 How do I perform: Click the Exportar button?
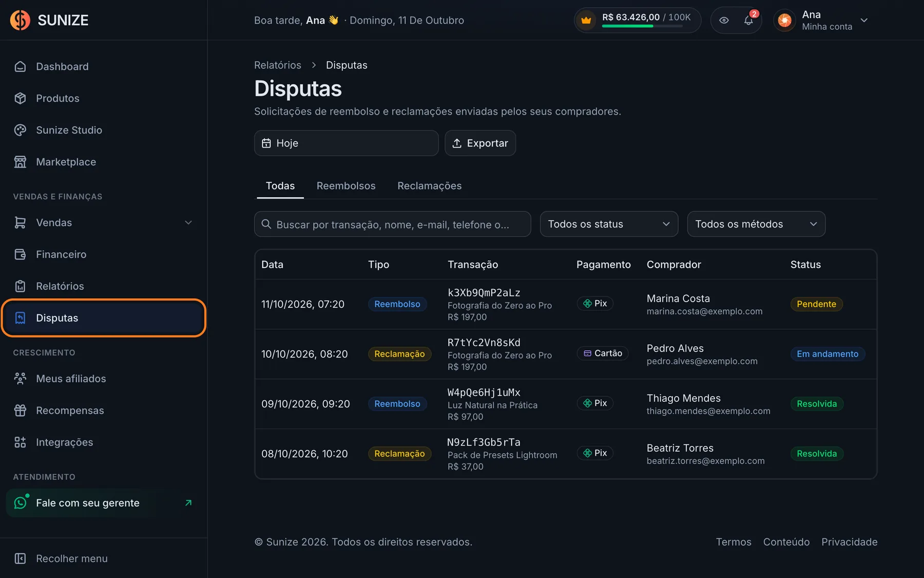(480, 143)
